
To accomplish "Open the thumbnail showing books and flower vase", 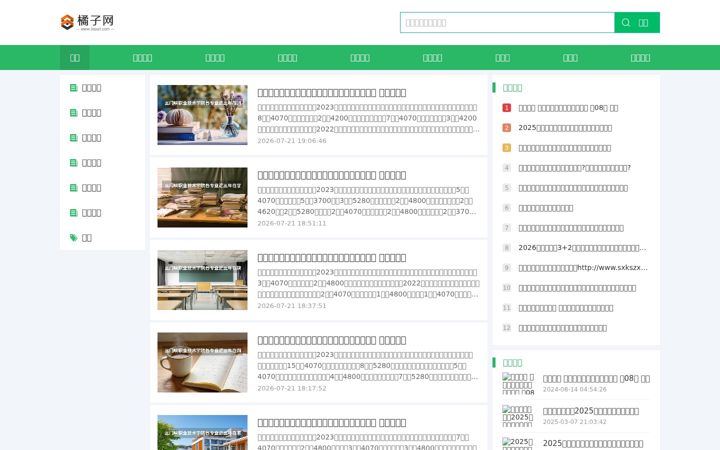I will pyautogui.click(x=202, y=115).
